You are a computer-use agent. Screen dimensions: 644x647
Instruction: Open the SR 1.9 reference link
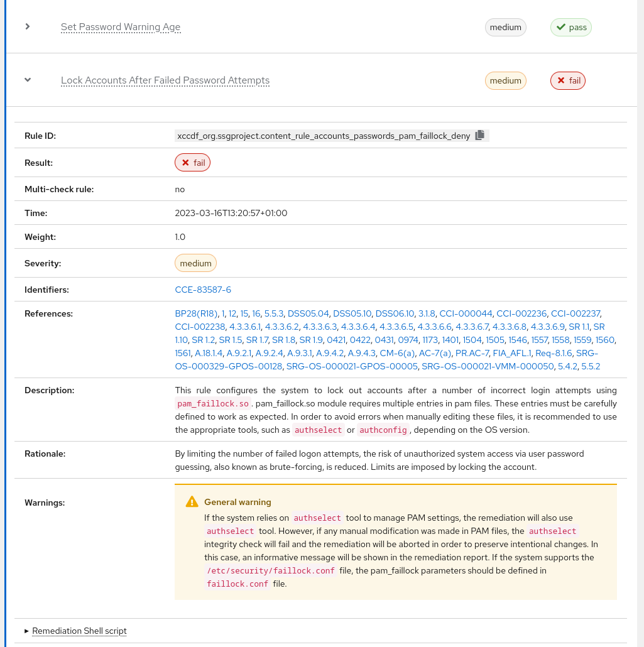coord(311,340)
